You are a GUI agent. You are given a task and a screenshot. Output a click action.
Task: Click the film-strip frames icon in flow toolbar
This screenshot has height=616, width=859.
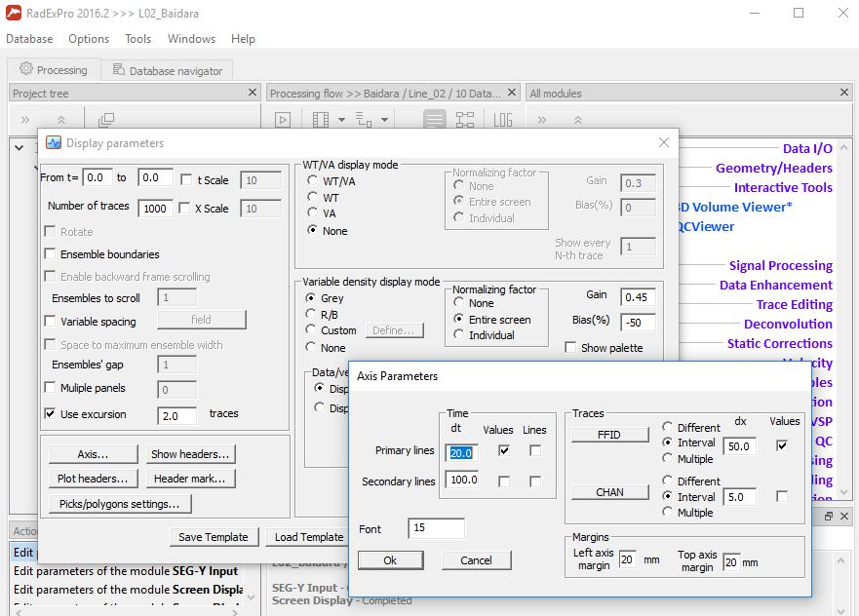(321, 119)
